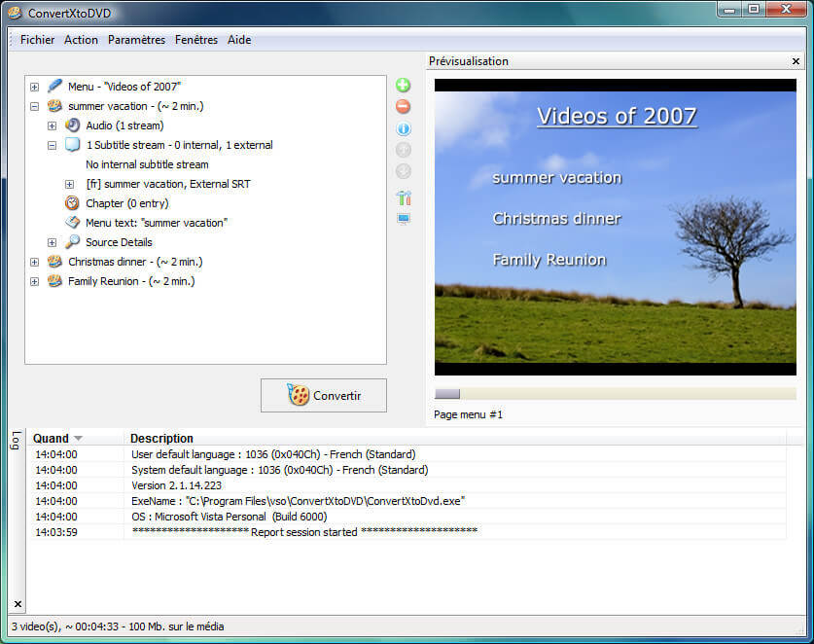Click the Audio stream speaker icon

point(72,125)
